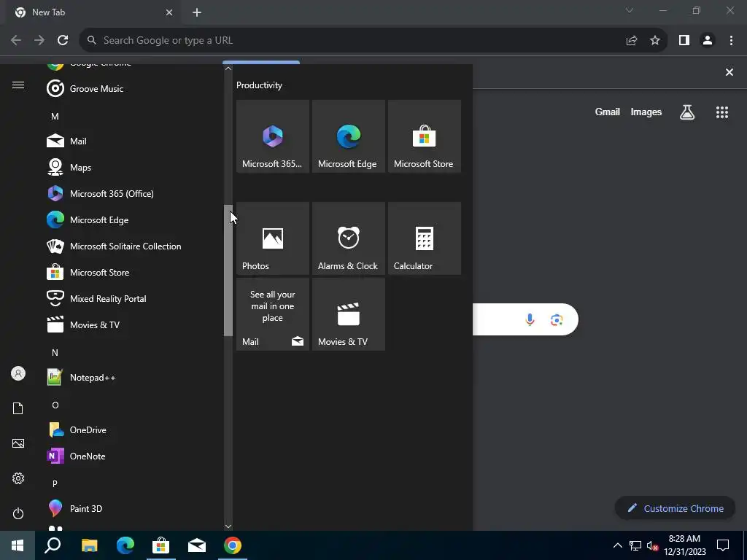Image resolution: width=747 pixels, height=560 pixels.
Task: Click the app list scroll up arrow
Action: click(228, 69)
